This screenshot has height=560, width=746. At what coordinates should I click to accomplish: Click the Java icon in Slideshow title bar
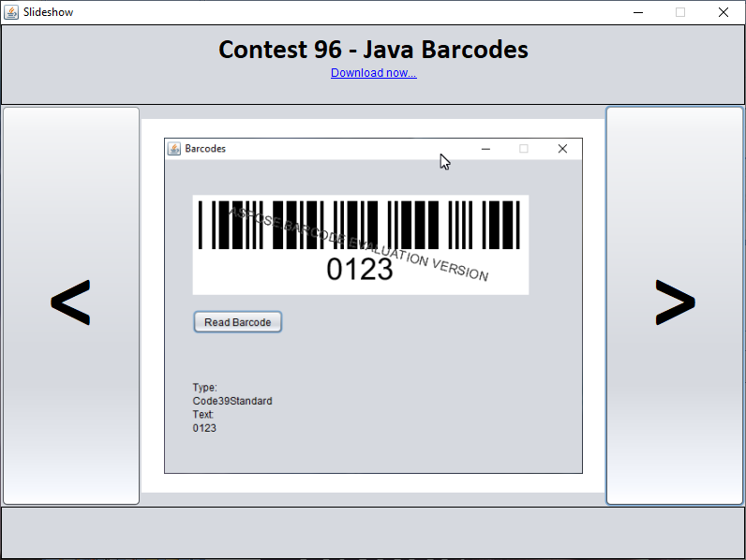coord(11,12)
